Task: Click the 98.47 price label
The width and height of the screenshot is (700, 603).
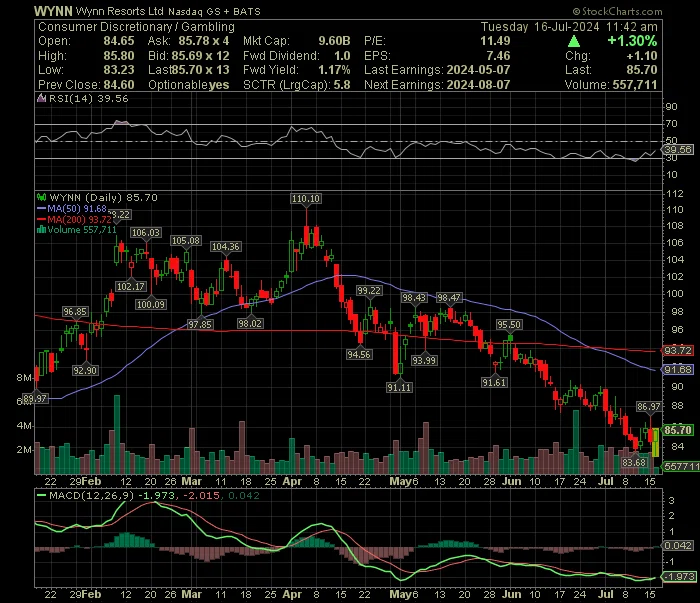Action: pos(449,298)
